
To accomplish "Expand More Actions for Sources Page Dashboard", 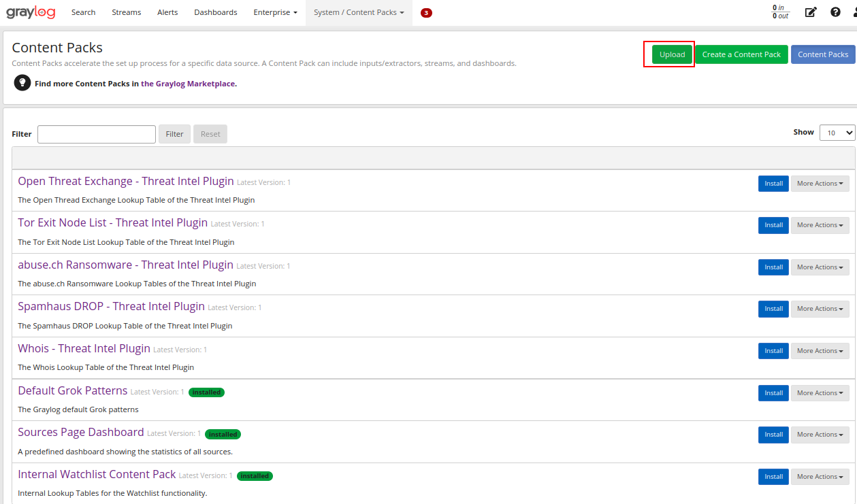I will [820, 435].
